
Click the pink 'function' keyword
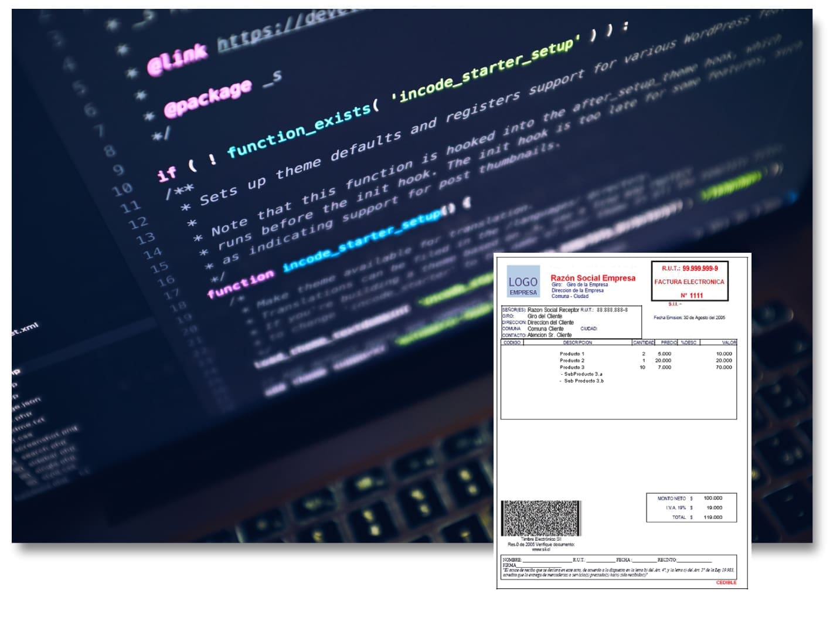[240, 284]
